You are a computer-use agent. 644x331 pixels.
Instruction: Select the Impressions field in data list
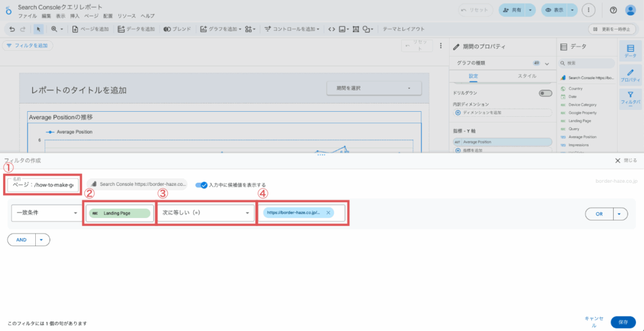[x=579, y=145]
